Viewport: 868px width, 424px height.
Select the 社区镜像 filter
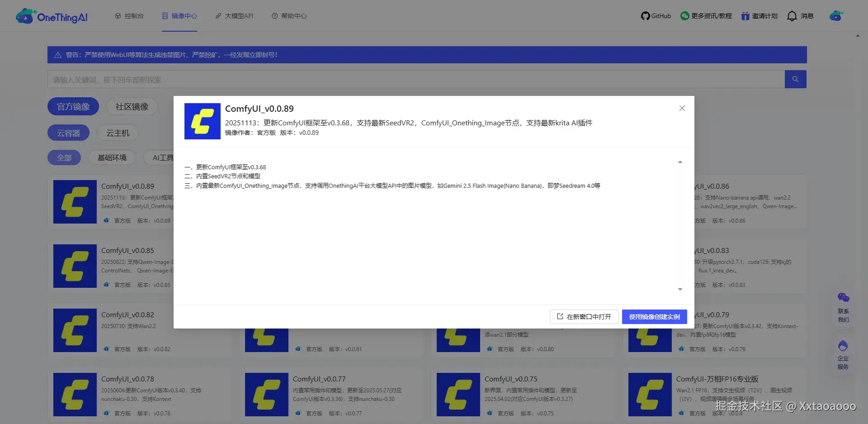click(132, 106)
